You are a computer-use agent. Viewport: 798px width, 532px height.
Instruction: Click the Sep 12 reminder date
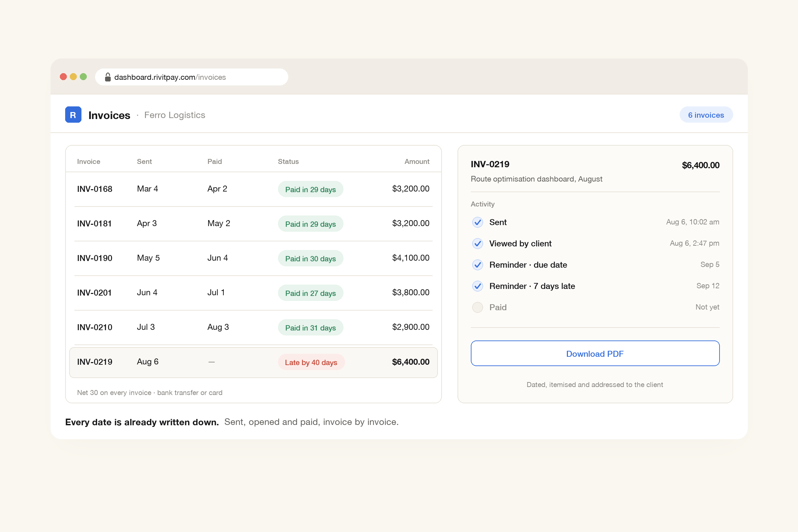[708, 286]
